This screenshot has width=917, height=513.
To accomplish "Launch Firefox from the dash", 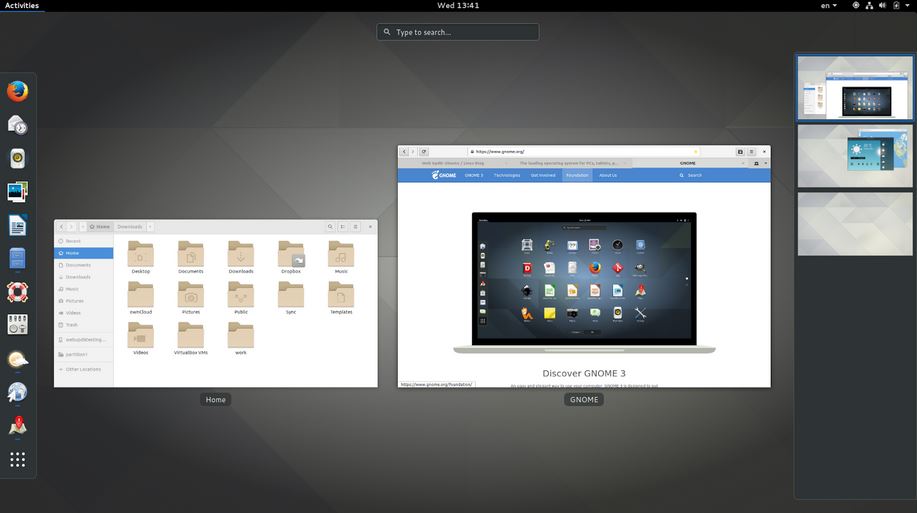I will pyautogui.click(x=18, y=91).
